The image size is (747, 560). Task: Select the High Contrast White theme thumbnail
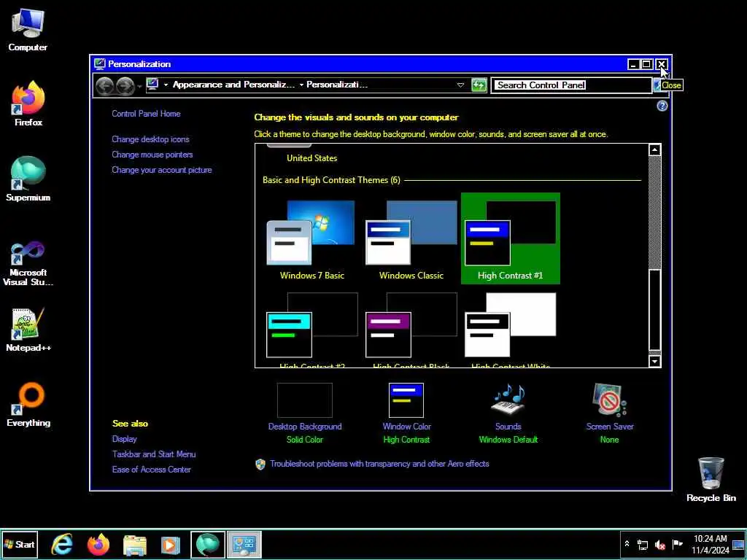click(510, 326)
